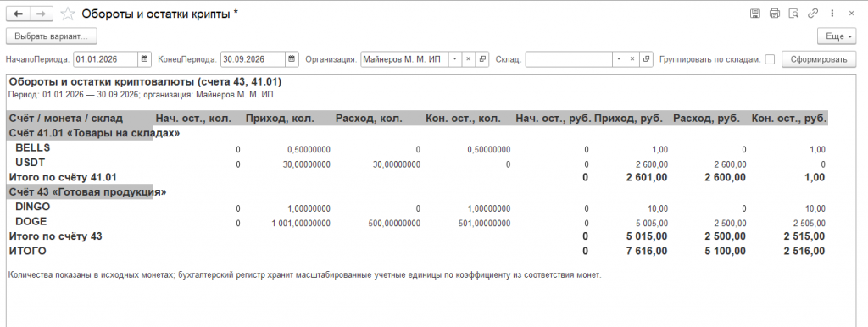Image resolution: width=868 pixels, height=327 pixels.
Task: Focus the empty Склад input field
Action: (569, 59)
